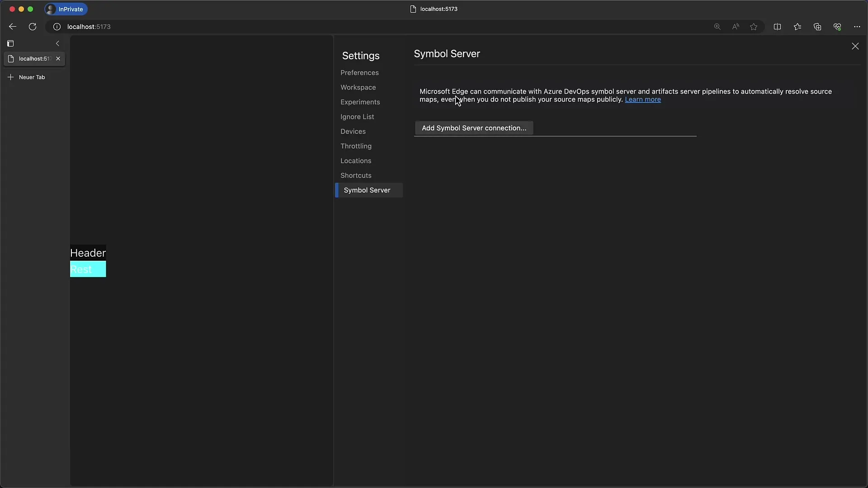This screenshot has width=868, height=488.
Task: Open Throttling settings section
Action: 356,146
